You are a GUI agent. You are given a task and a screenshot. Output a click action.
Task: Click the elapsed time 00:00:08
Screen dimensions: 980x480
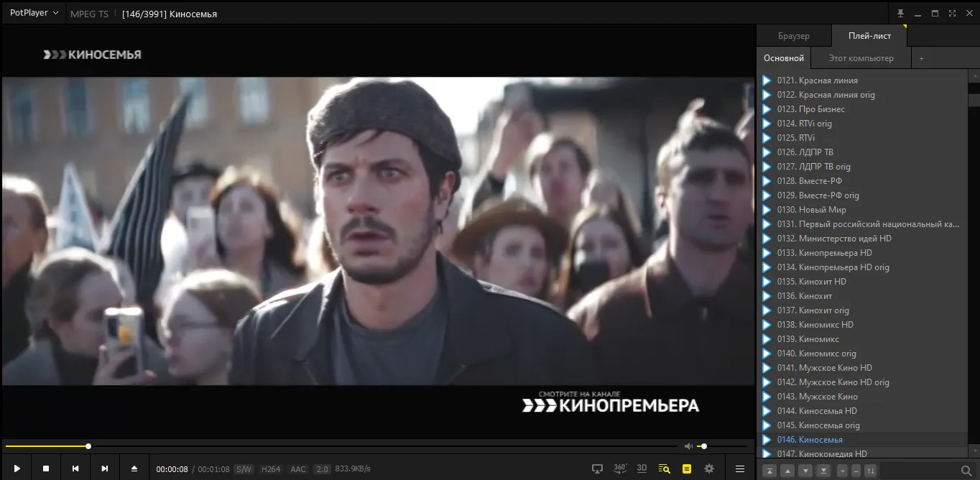coord(172,469)
